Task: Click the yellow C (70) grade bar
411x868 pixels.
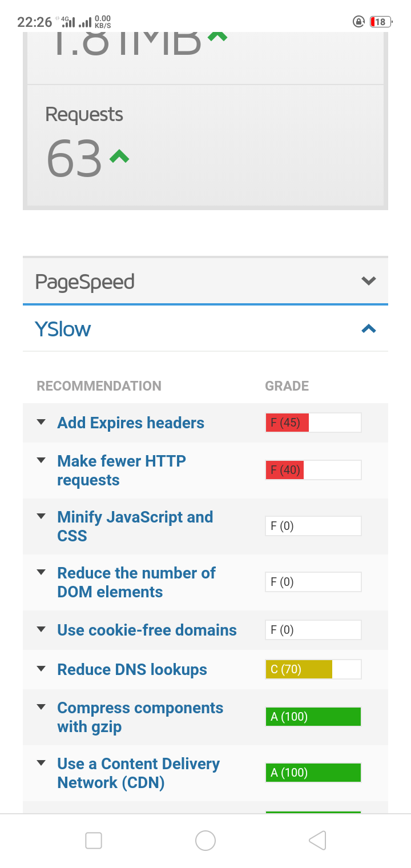Action: click(x=299, y=669)
